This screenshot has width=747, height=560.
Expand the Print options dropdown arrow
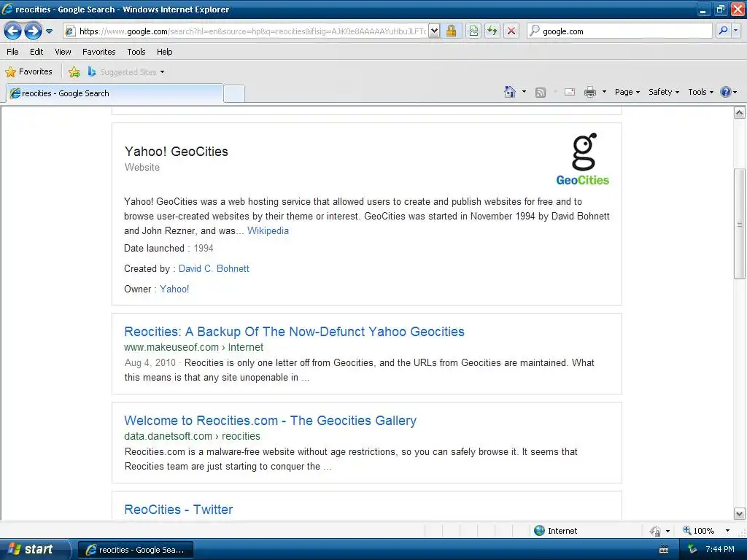click(x=604, y=92)
